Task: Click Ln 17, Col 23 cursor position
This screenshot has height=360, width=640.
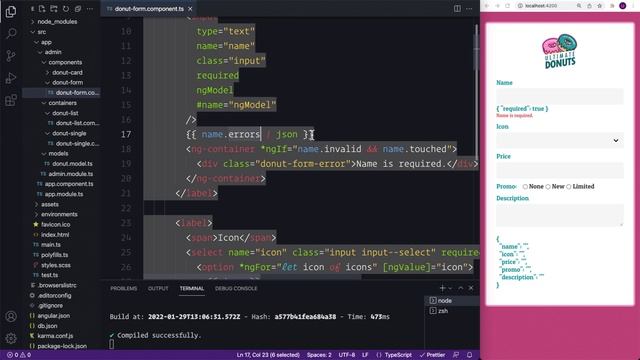Action: point(268,355)
